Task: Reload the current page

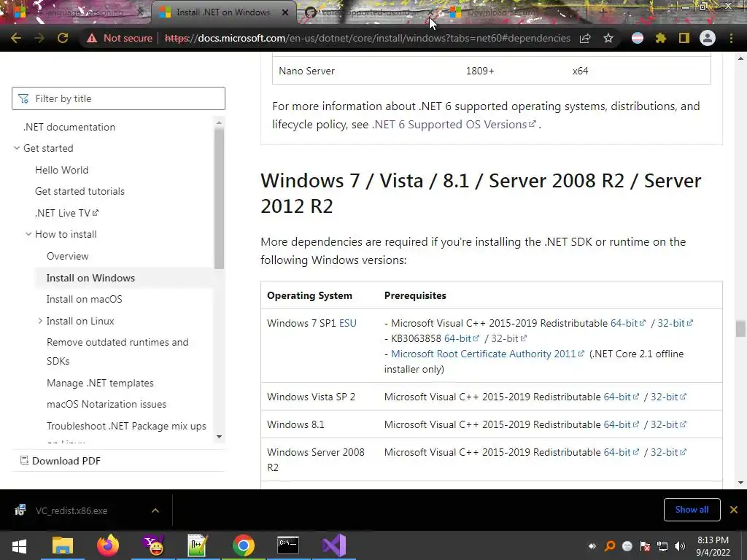Action: pyautogui.click(x=63, y=38)
